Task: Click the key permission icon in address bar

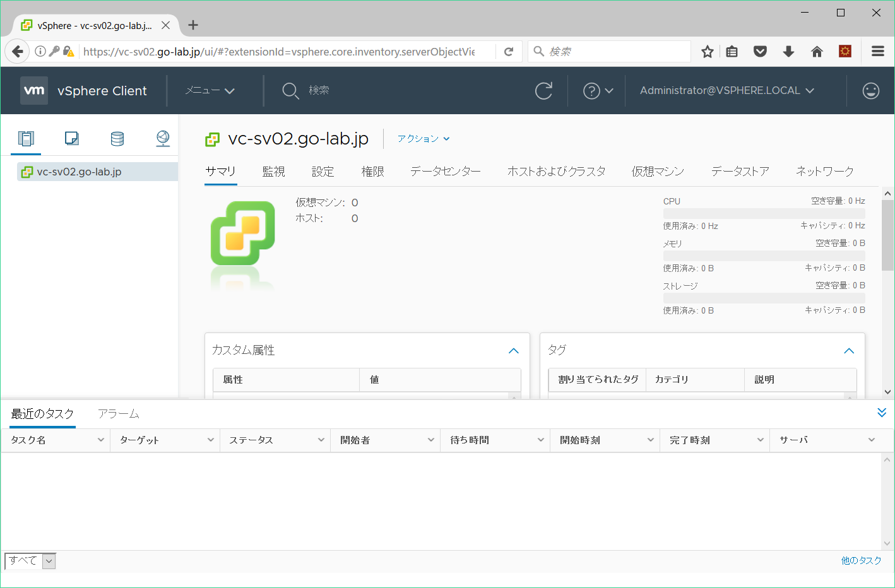Action: click(x=54, y=51)
